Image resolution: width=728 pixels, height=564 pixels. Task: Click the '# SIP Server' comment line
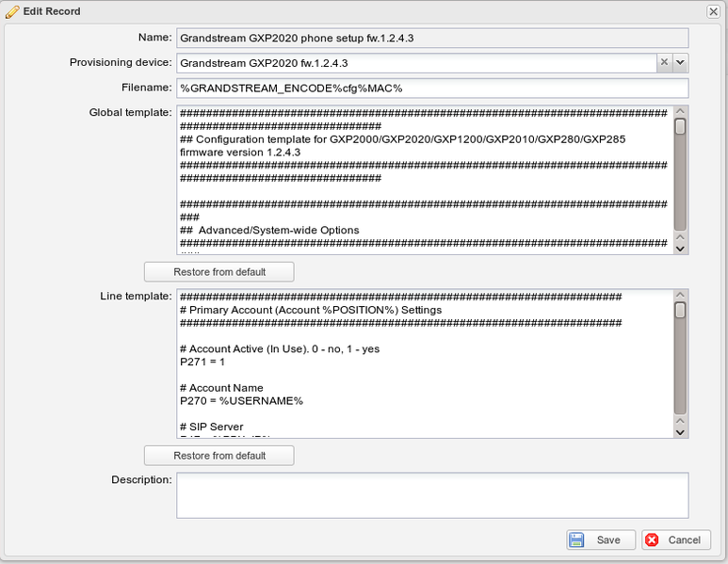pos(212,427)
